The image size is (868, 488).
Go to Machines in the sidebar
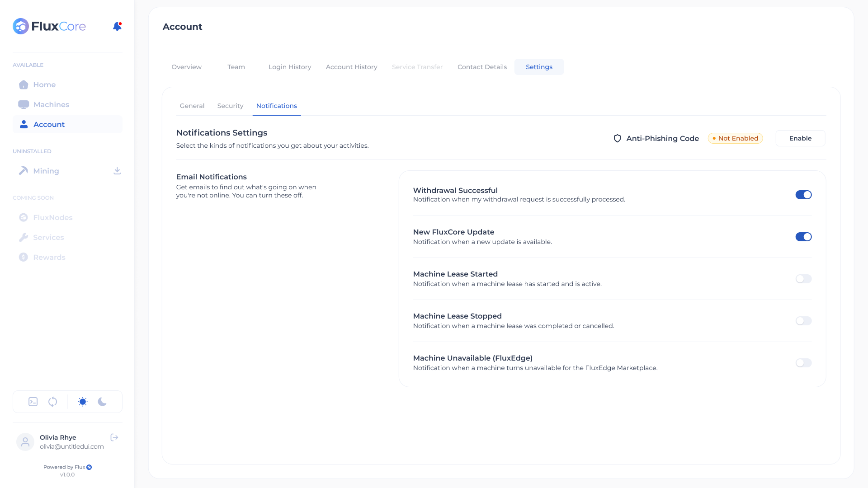point(67,104)
